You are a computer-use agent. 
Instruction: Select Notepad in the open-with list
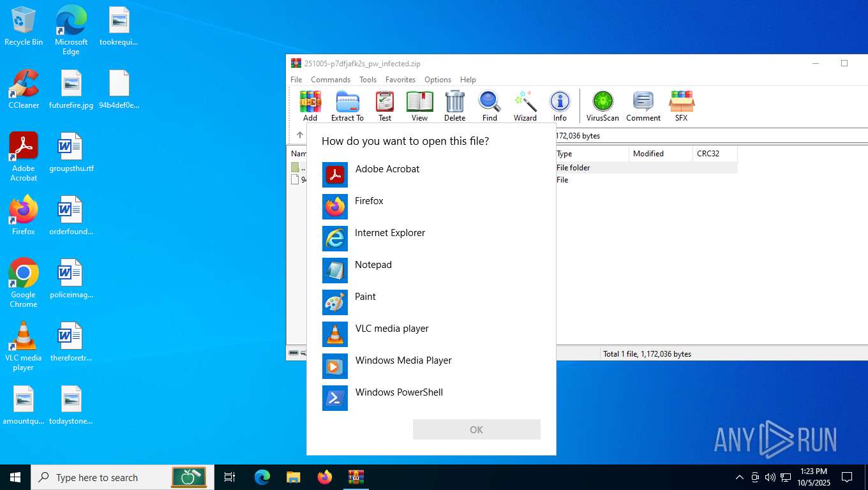431,270
